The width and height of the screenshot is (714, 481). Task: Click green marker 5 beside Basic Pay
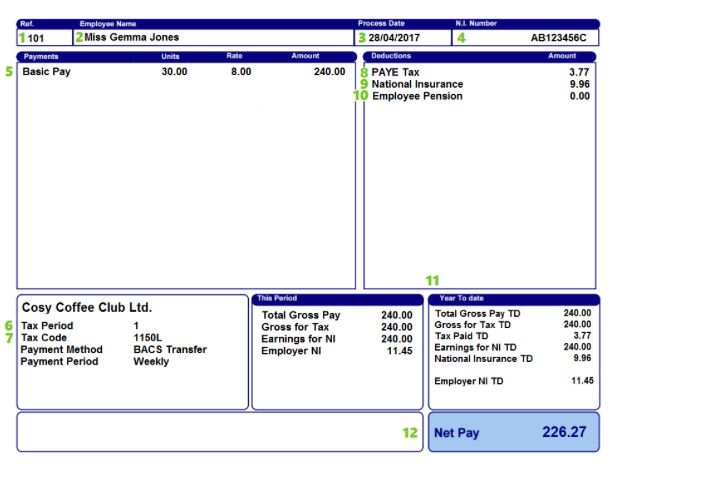[10, 72]
